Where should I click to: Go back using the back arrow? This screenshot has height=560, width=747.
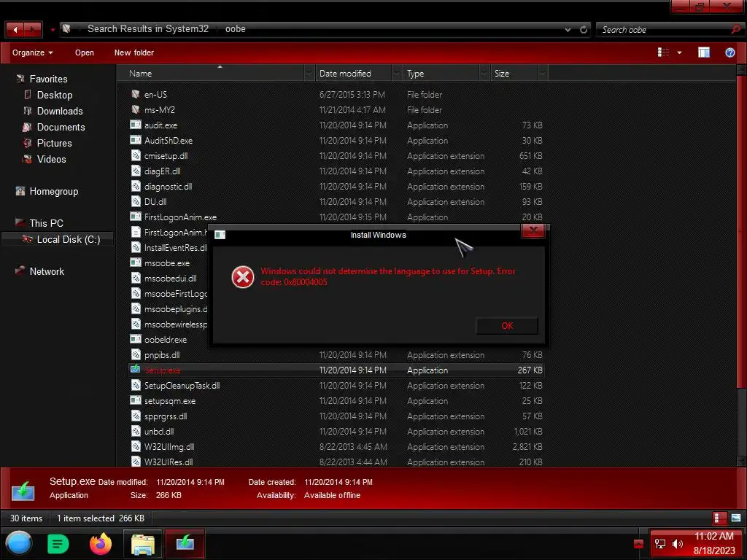[15, 29]
